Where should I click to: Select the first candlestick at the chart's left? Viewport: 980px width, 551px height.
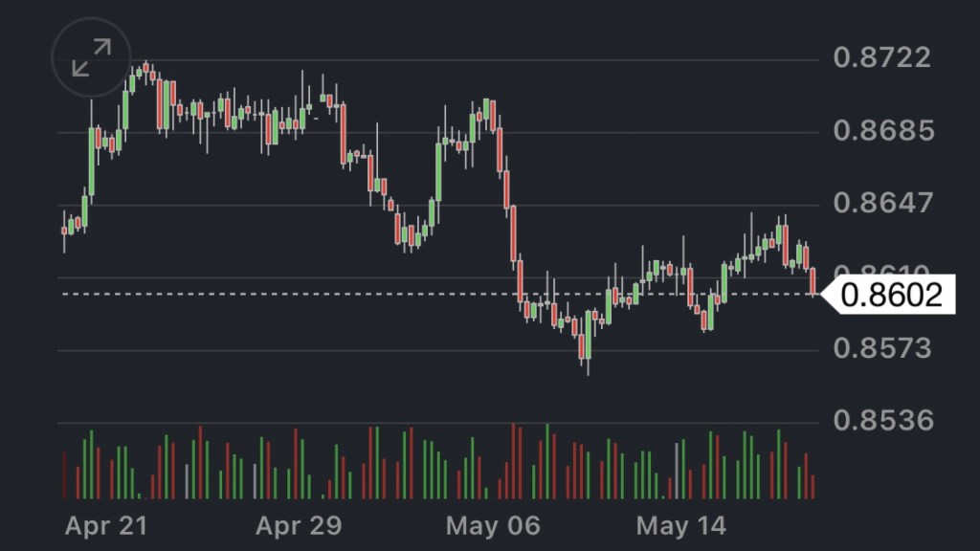pyautogui.click(x=64, y=231)
